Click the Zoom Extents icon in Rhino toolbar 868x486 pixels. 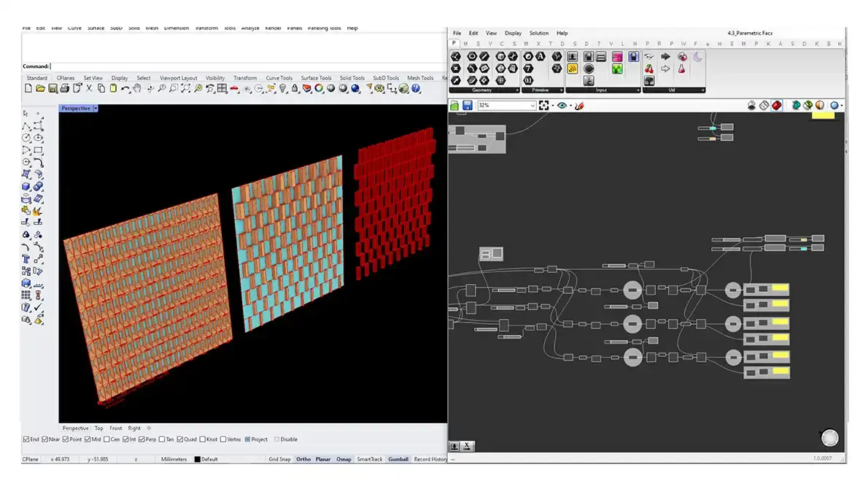[x=187, y=88]
